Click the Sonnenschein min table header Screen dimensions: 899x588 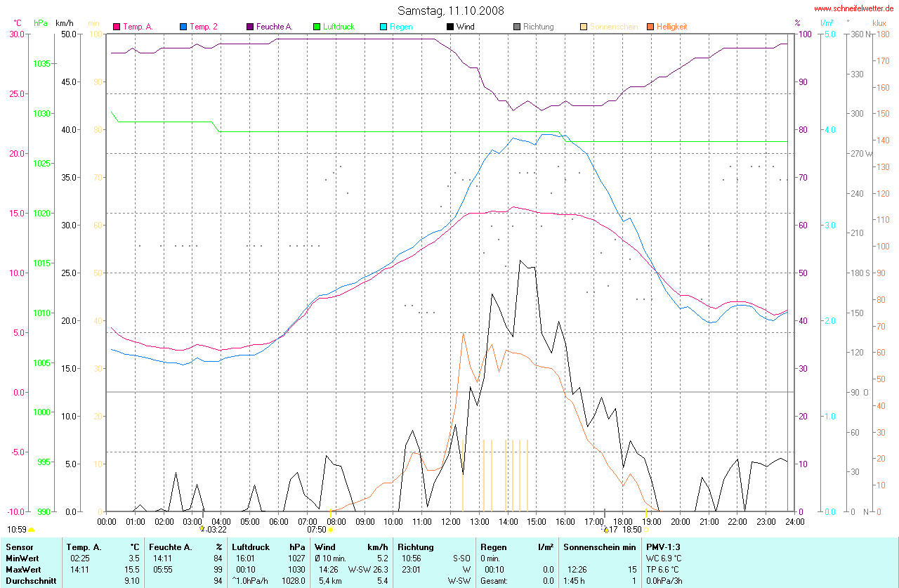(x=600, y=547)
